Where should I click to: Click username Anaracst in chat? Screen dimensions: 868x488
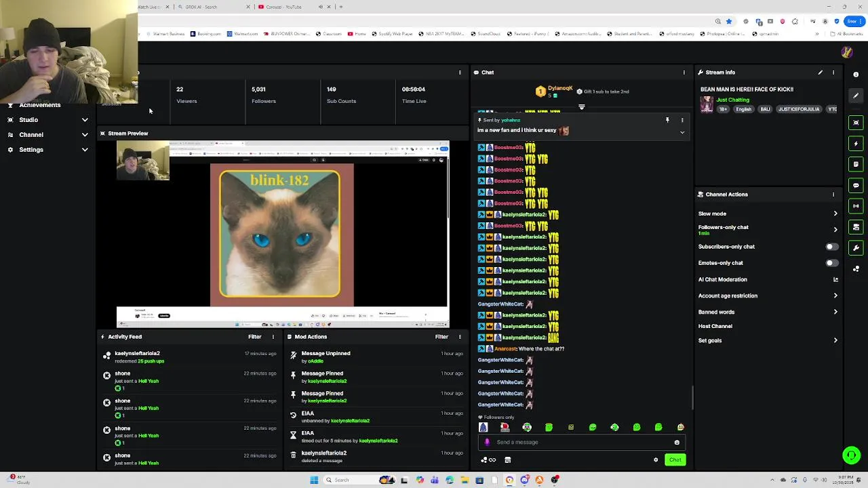tap(505, 349)
